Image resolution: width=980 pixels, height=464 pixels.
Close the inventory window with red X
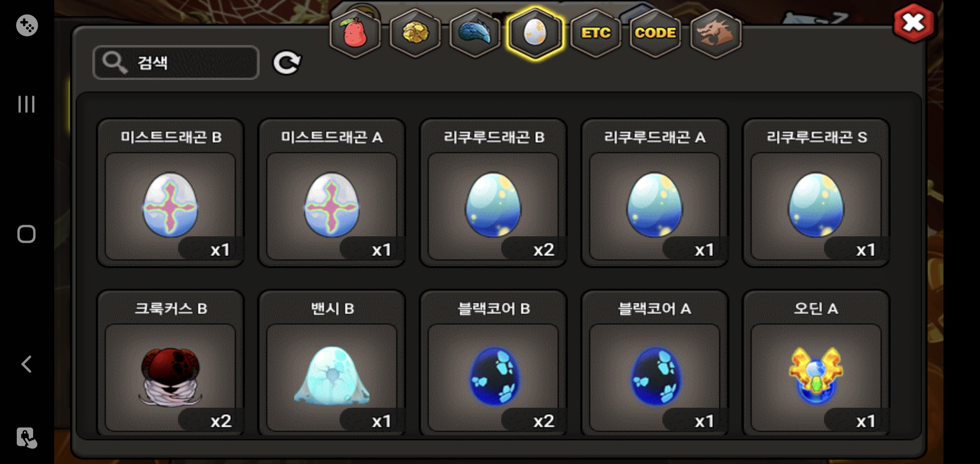coord(913,23)
